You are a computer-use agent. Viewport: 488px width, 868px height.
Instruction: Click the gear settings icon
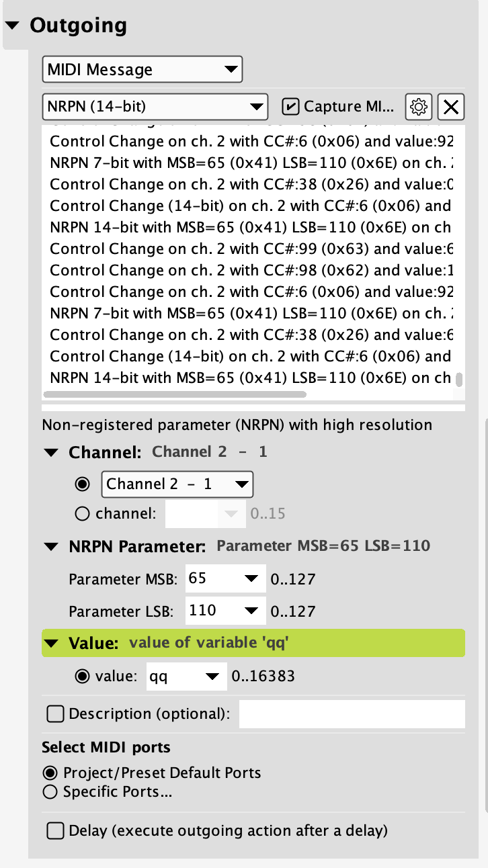pyautogui.click(x=418, y=106)
